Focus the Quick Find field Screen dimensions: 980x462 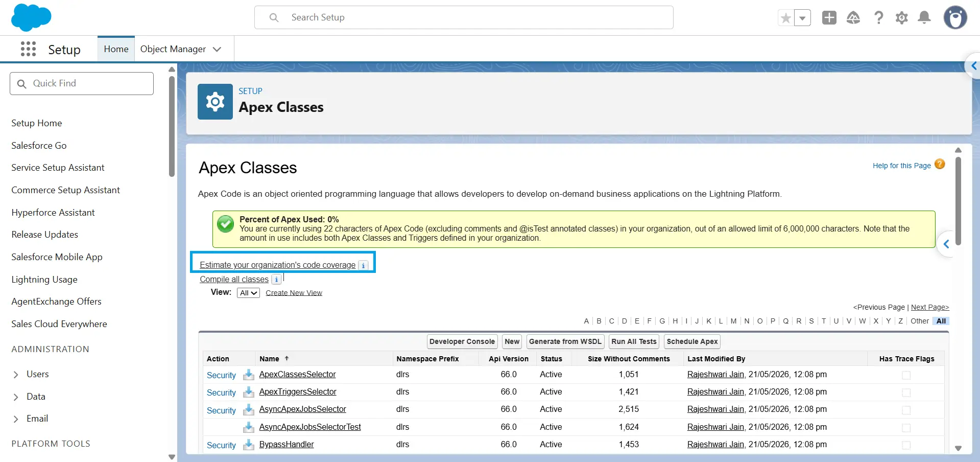click(82, 83)
